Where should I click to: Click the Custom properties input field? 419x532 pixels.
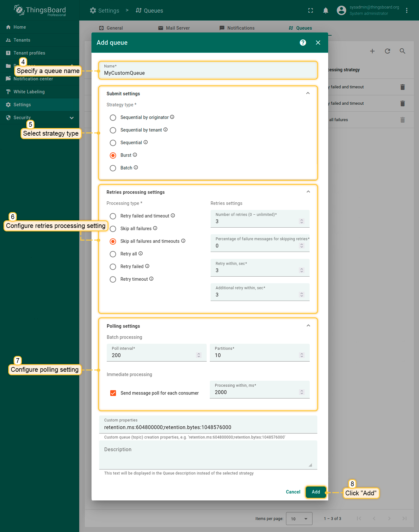(x=208, y=427)
